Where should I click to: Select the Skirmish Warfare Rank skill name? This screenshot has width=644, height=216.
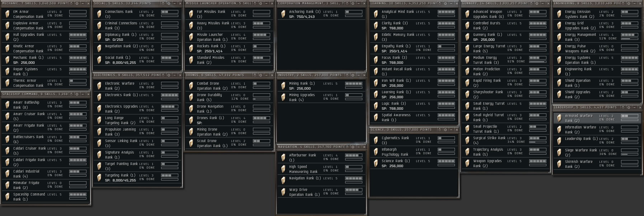coord(578,164)
